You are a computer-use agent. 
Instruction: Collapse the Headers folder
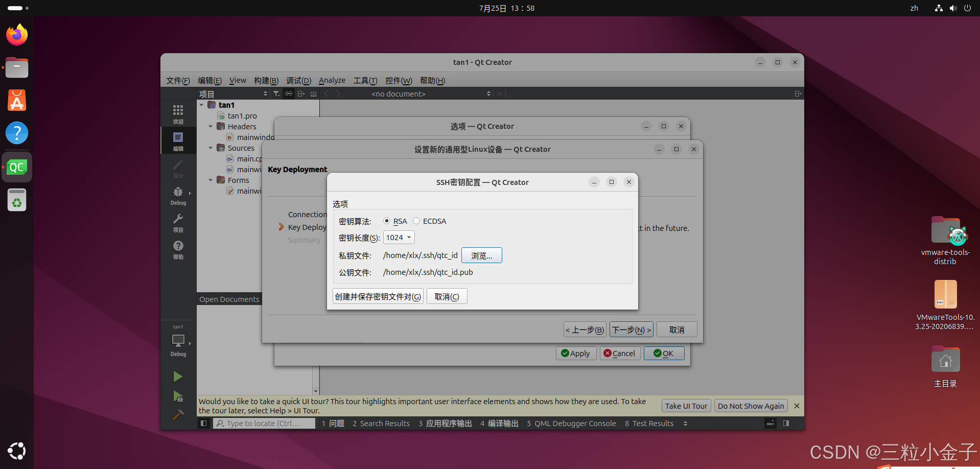pyautogui.click(x=211, y=126)
